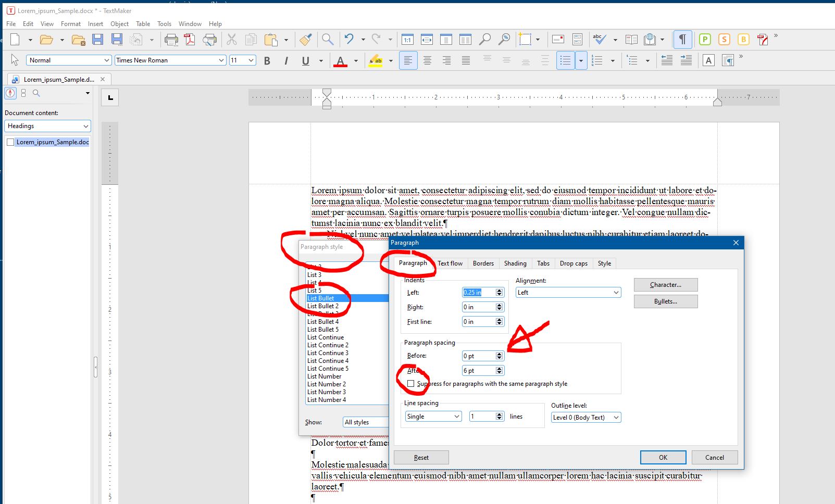Enable Suppress for paragraphs with same style
This screenshot has height=504, width=835.
coord(411,384)
